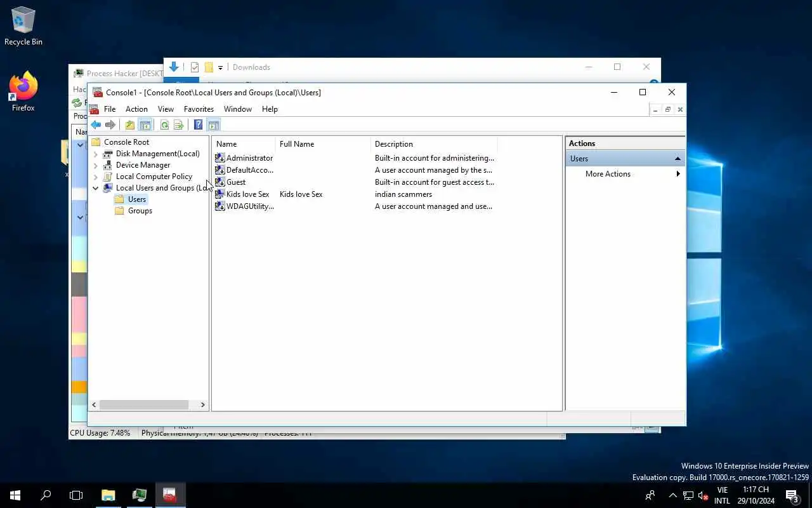Click the Administrator account user icon
Image resolution: width=812 pixels, height=508 pixels.
219,158
